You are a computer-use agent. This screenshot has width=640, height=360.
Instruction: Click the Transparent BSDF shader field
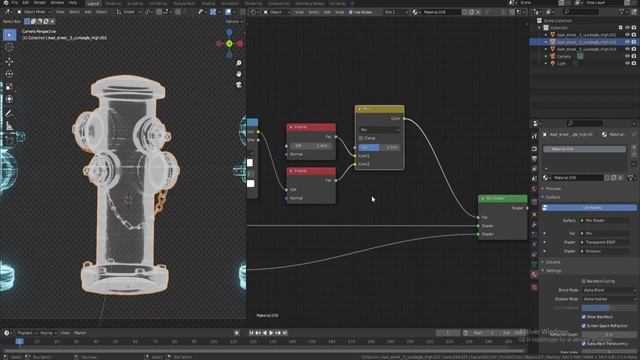[605, 242]
